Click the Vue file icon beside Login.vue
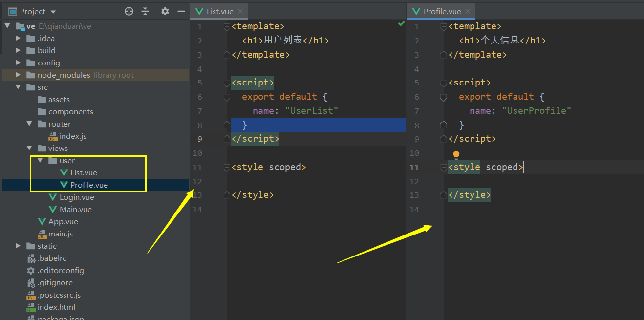Image resolution: width=644 pixels, height=320 pixels. [53, 197]
